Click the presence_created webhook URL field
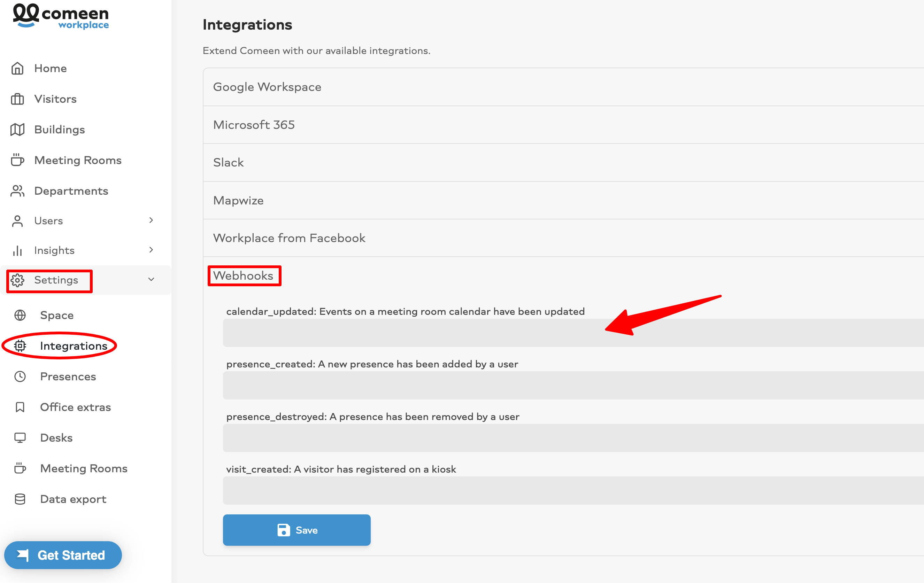Viewport: 924px width, 583px height. coord(573,386)
